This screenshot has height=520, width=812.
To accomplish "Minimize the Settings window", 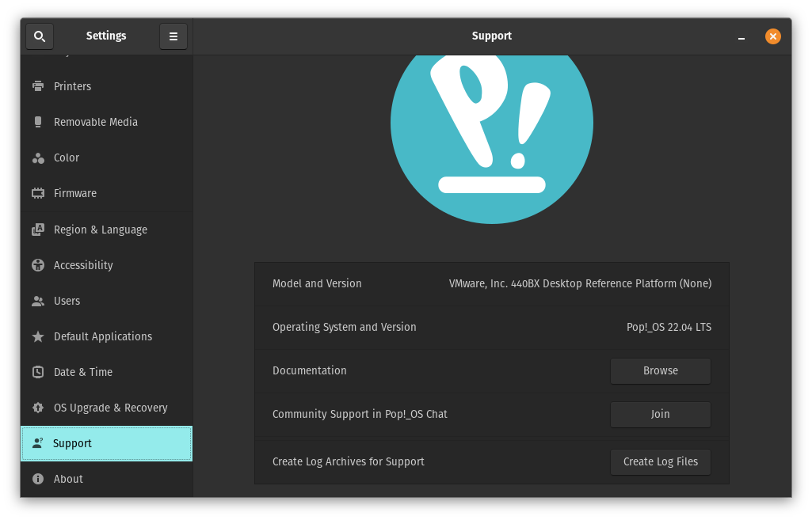I will click(x=741, y=36).
